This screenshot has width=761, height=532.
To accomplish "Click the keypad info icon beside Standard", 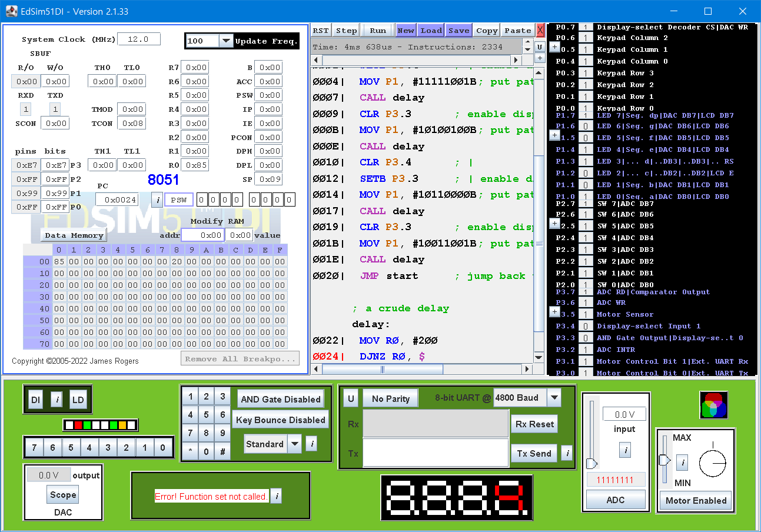I will 312,444.
